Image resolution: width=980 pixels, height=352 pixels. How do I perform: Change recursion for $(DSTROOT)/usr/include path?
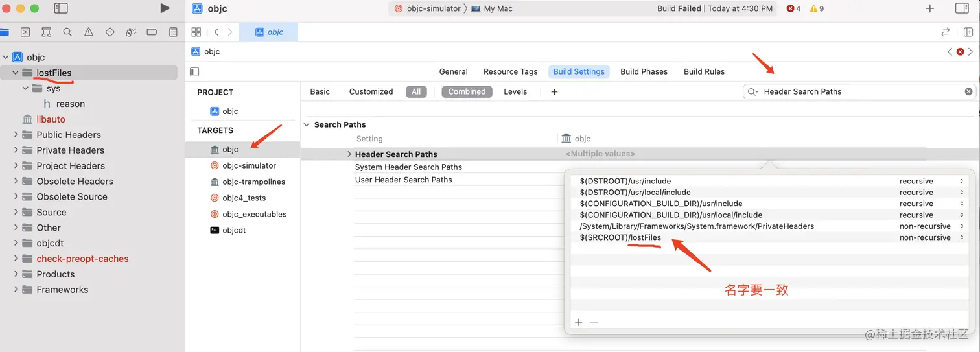pyautogui.click(x=930, y=181)
